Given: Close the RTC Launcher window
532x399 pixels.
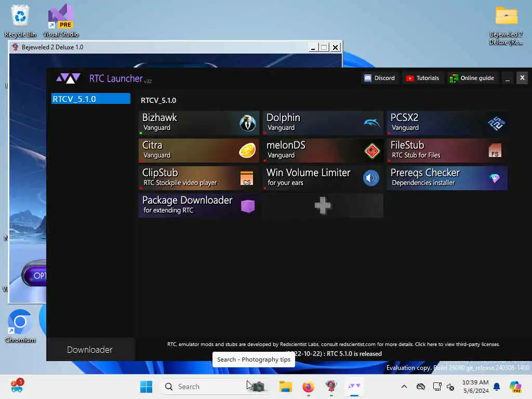Looking at the screenshot, I should coord(522,78).
